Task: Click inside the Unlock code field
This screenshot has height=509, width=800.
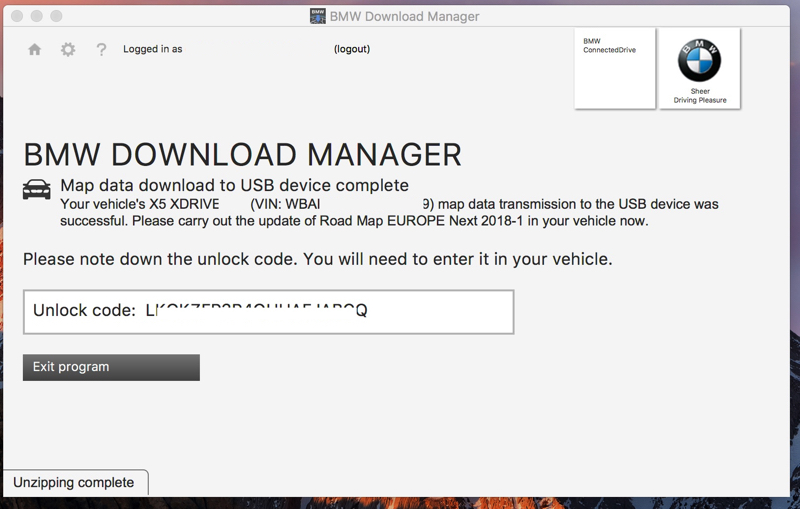Action: (x=268, y=311)
